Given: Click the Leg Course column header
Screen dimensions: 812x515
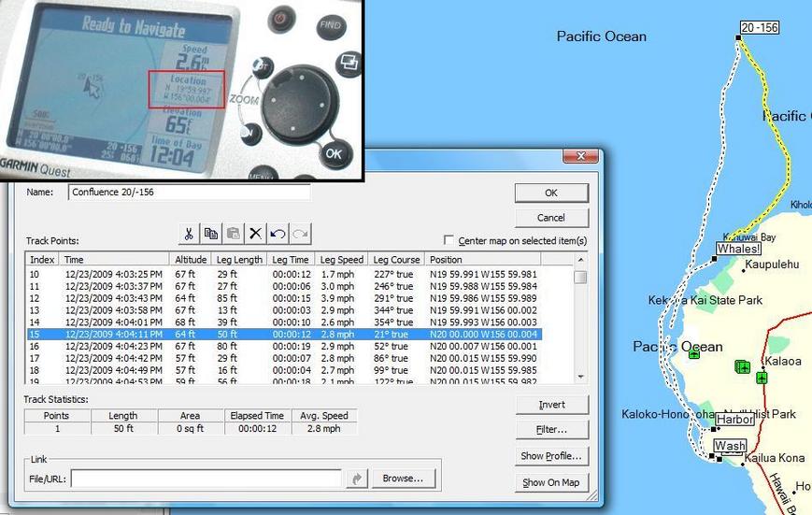Looking at the screenshot, I should (397, 260).
